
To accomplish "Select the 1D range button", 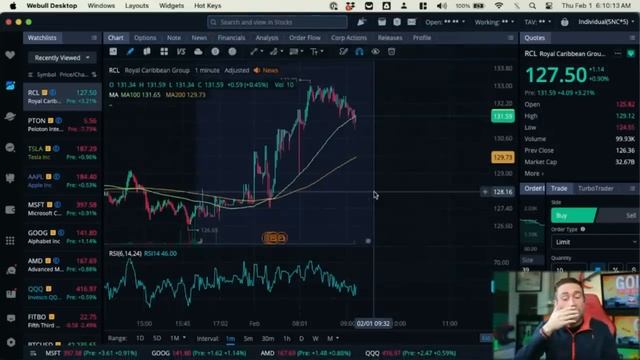I will coord(140,339).
